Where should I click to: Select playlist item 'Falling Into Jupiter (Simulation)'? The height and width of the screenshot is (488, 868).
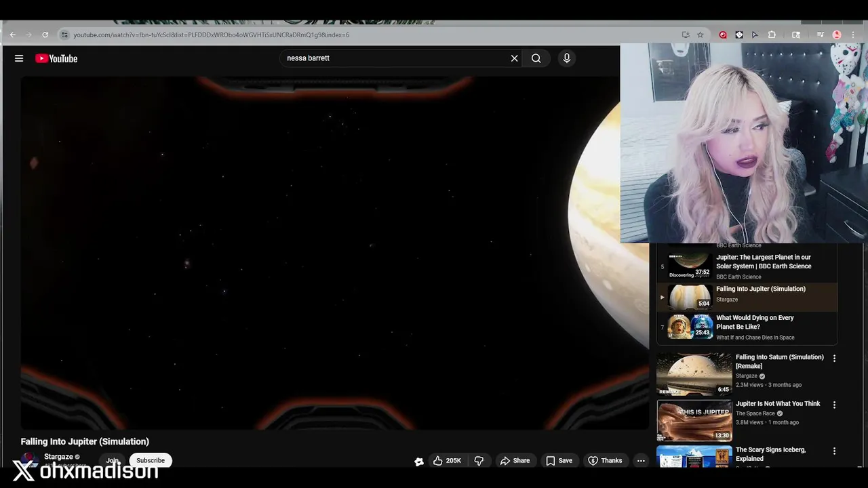[x=747, y=296]
